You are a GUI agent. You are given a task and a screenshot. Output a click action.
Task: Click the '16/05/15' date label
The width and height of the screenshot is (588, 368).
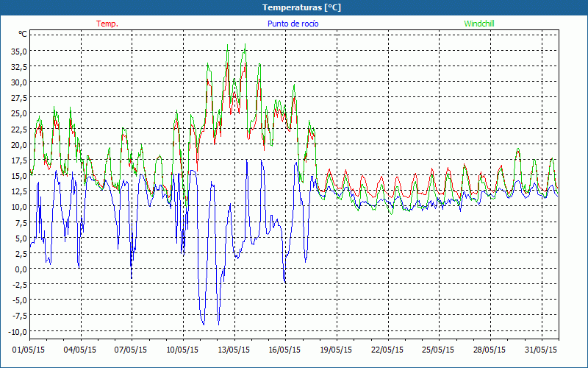[284, 350]
